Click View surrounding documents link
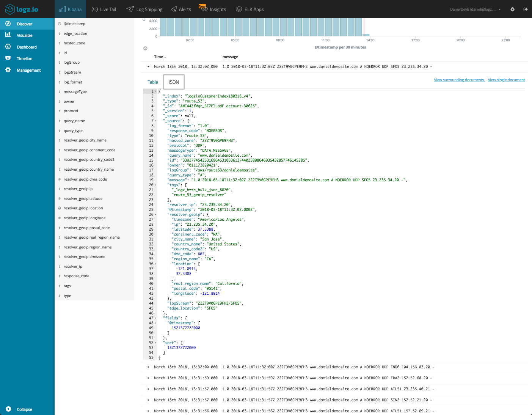 (459, 80)
